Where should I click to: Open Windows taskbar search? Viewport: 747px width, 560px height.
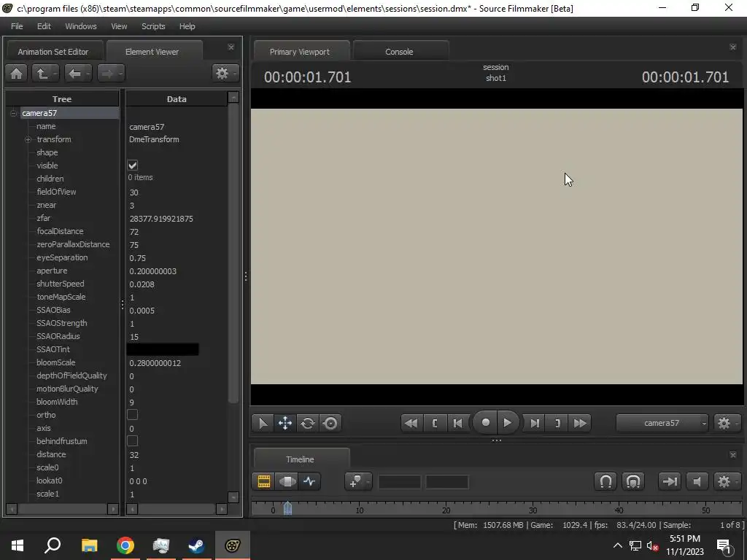[53, 545]
